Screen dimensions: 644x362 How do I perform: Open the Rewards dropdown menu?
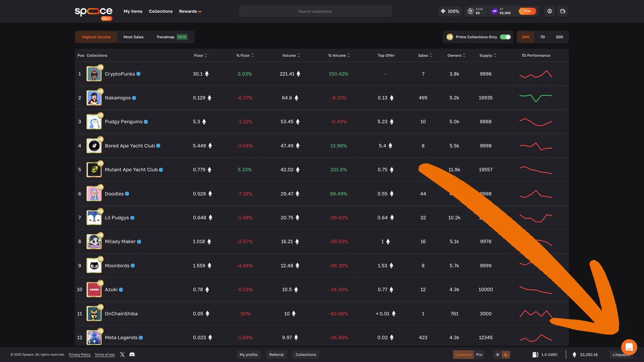[x=191, y=11]
